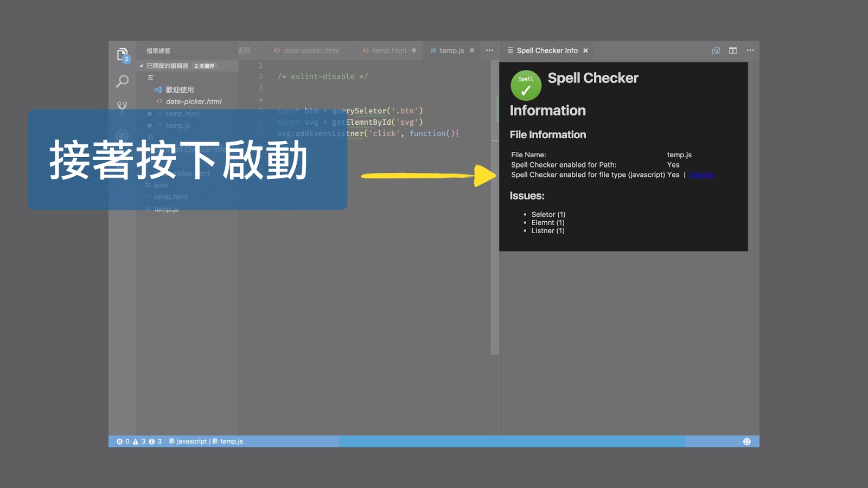The image size is (868, 488).
Task: Click the Seletor (1) issue
Action: (x=548, y=214)
